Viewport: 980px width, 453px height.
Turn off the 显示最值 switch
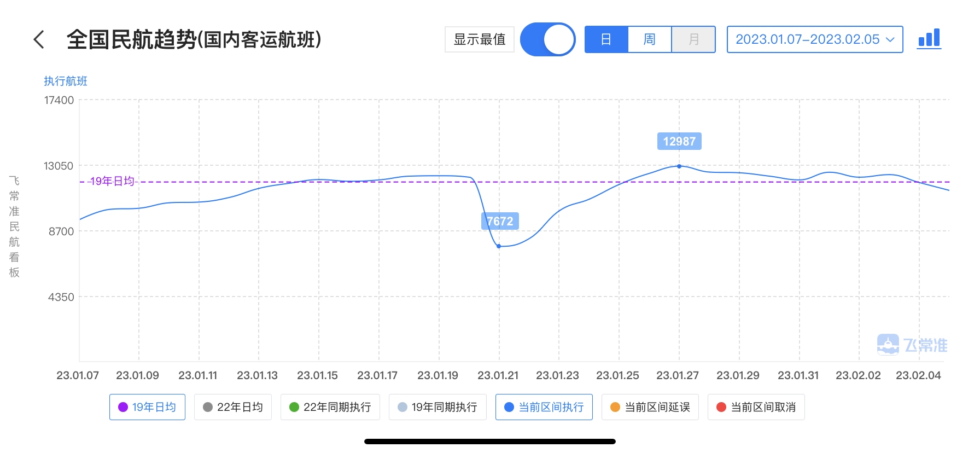coord(547,39)
